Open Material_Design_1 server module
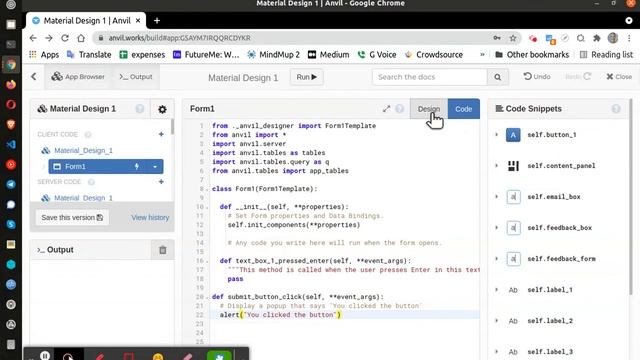 pos(83,198)
